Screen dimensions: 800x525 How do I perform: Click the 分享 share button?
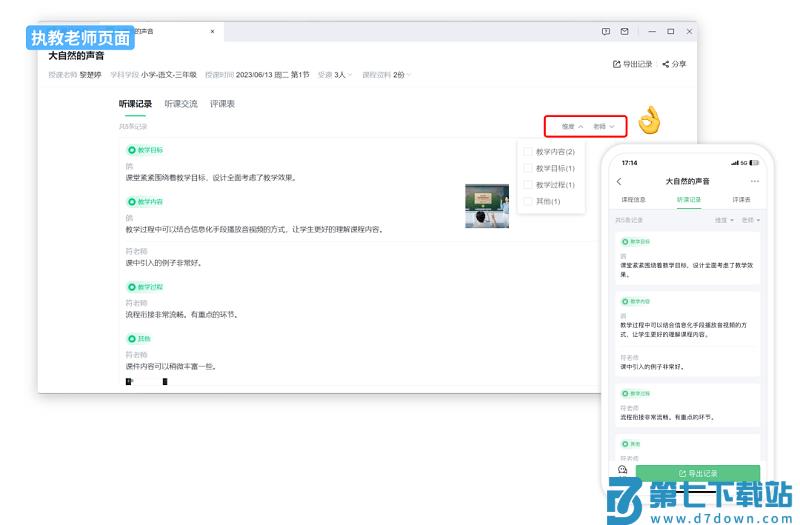674,64
